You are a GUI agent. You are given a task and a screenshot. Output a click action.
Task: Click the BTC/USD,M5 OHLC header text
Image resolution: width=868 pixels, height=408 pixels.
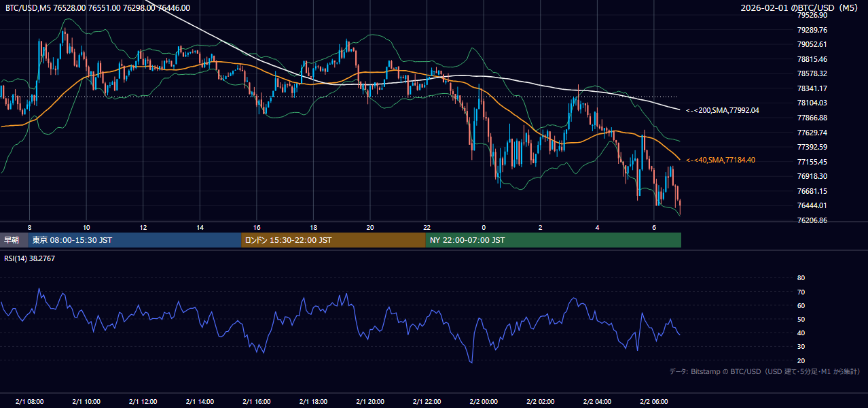pos(98,8)
